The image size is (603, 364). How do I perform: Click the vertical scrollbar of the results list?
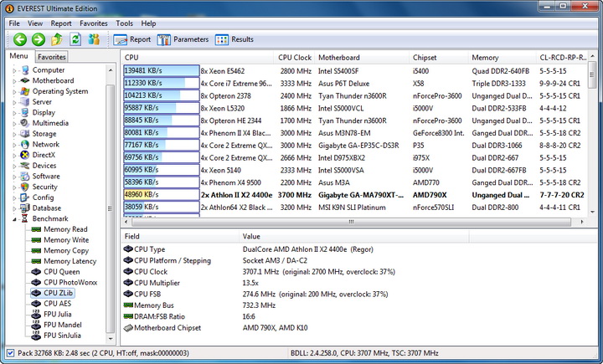(x=592, y=135)
